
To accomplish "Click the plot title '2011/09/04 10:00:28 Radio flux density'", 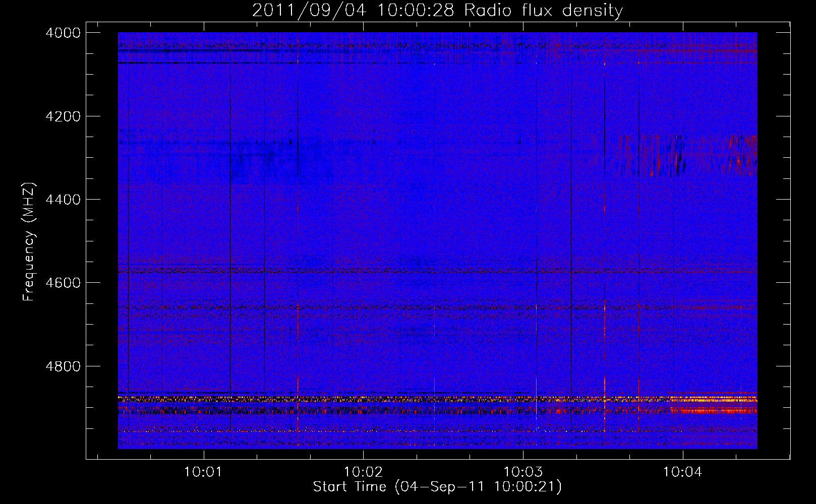I will [437, 11].
